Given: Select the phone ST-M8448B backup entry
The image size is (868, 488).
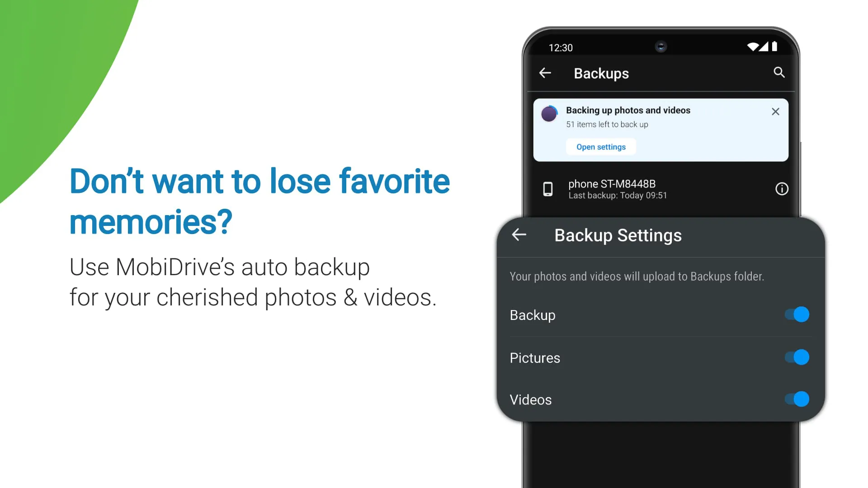Looking at the screenshot, I should coord(633,189).
